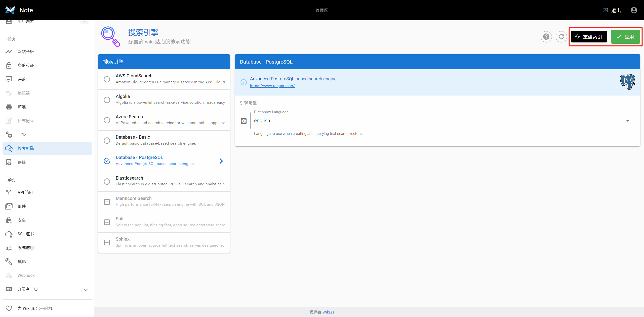Open the 存储 sidebar menu item
Viewport: 644px width, 317px height.
[x=22, y=162]
